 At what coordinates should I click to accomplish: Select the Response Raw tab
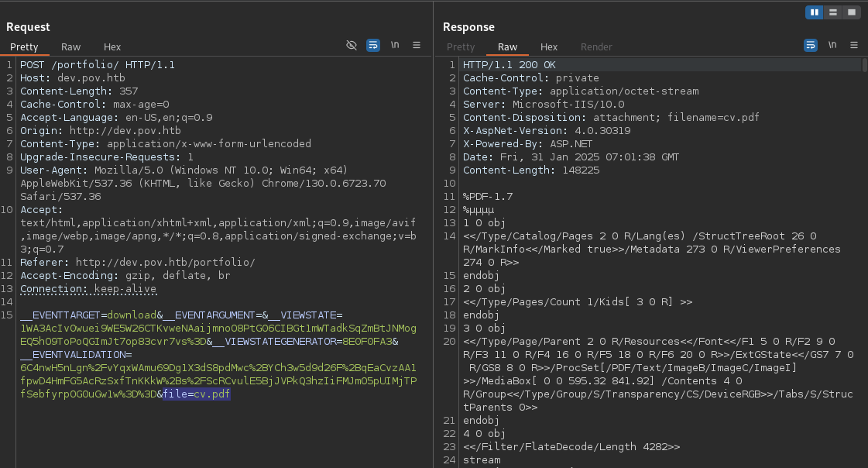click(x=508, y=47)
